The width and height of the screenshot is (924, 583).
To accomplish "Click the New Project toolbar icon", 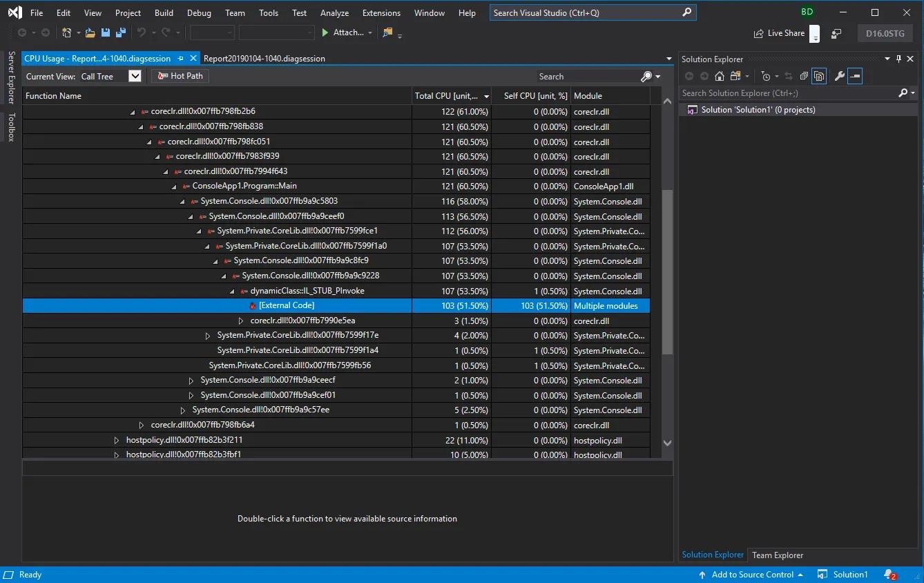I will coord(66,32).
